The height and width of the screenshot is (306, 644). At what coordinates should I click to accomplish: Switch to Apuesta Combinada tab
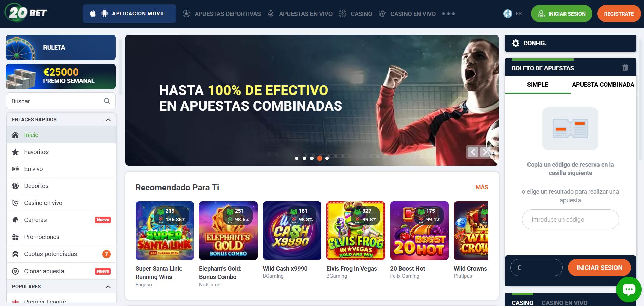click(x=603, y=85)
